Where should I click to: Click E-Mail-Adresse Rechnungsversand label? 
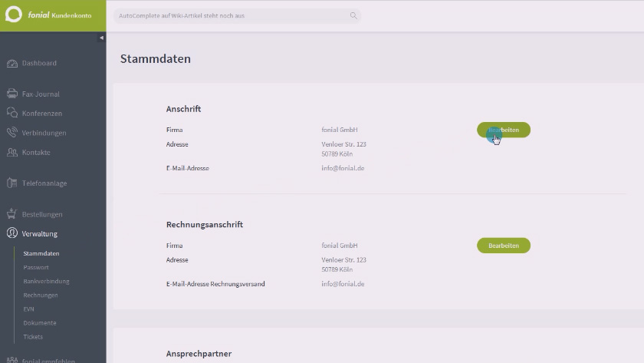(x=215, y=284)
